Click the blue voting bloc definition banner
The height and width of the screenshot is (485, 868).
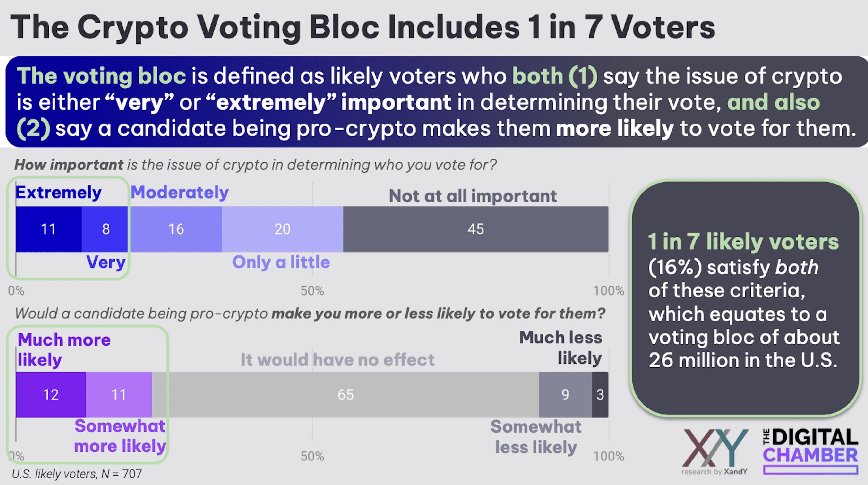[437, 102]
